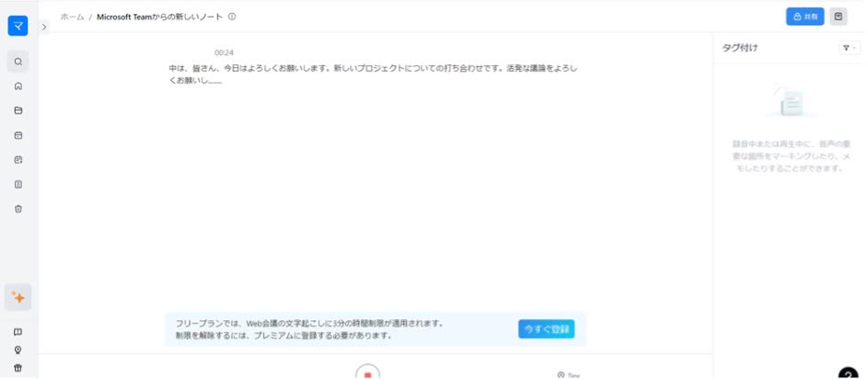Open search from the sidebar magnifier
The image size is (868, 379).
click(x=18, y=62)
